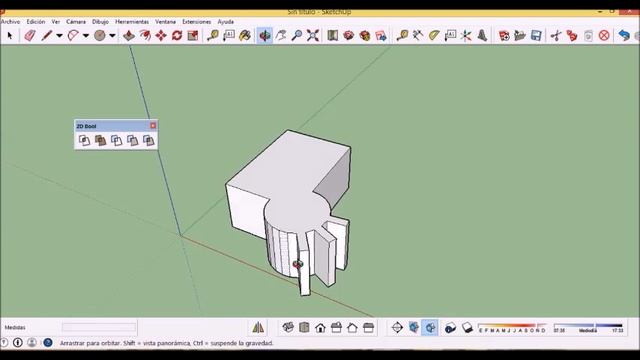Select the arrow Select tool
640x360 pixels.
10,36
